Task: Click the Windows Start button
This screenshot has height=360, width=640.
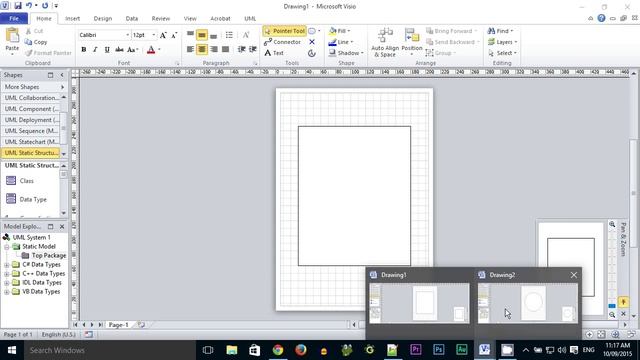Action: pyautogui.click(x=12, y=350)
